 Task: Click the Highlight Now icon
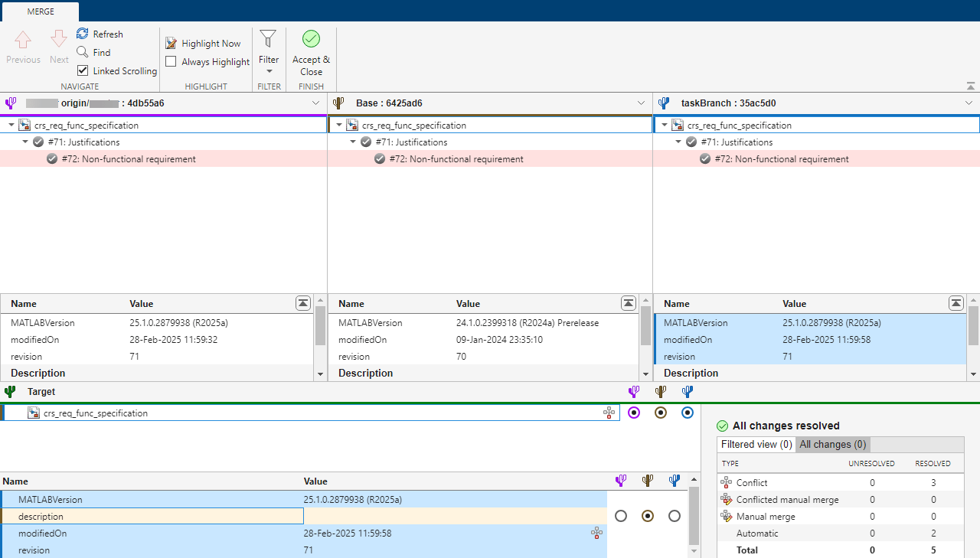[x=171, y=44]
